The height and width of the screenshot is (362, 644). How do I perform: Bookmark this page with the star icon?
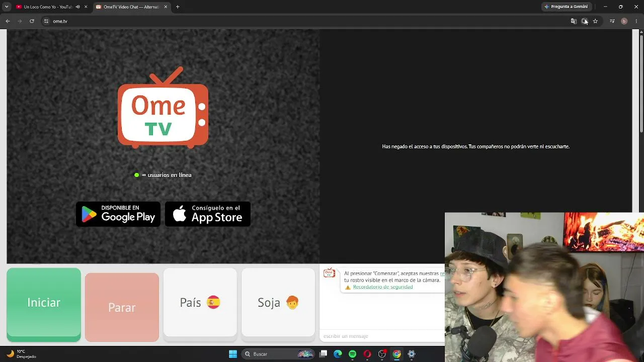click(x=595, y=21)
